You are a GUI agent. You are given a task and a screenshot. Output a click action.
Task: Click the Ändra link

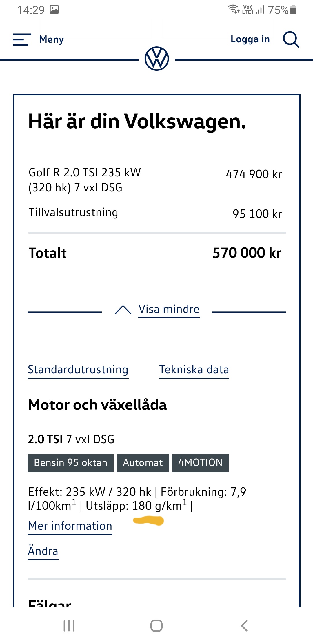coord(43,551)
